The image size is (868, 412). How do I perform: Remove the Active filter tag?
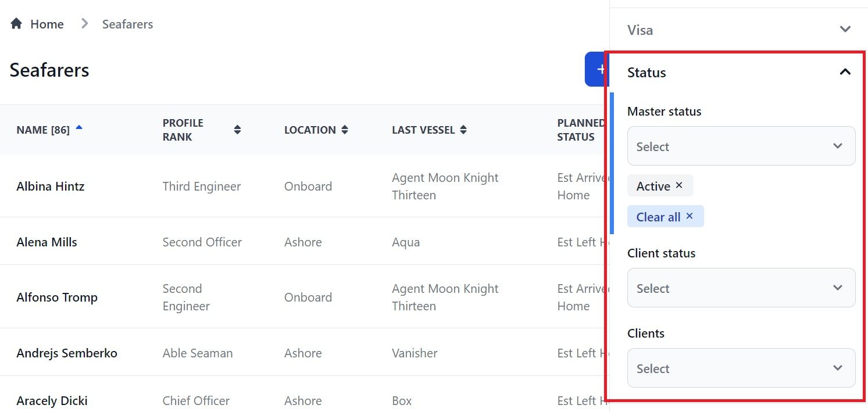(679, 185)
